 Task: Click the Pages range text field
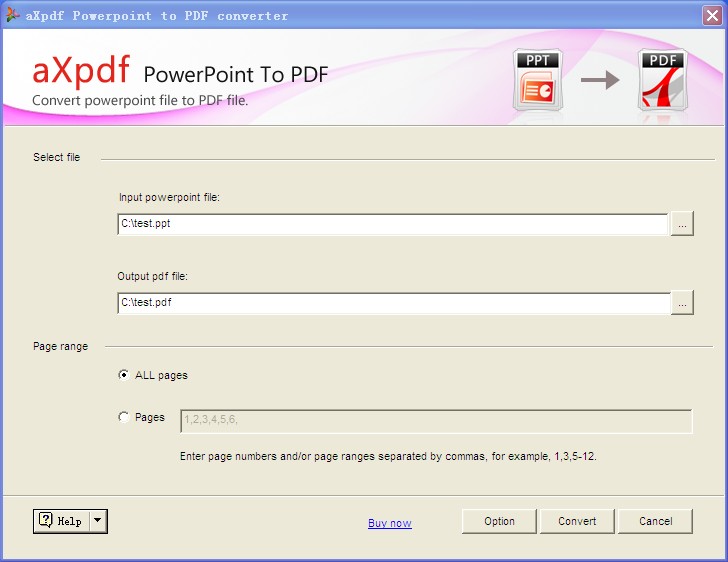436,421
